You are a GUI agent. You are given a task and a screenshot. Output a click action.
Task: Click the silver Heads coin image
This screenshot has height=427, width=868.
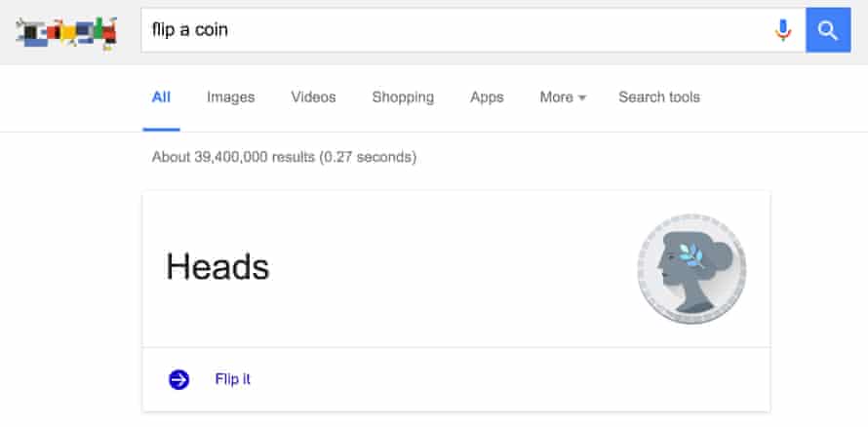click(691, 268)
